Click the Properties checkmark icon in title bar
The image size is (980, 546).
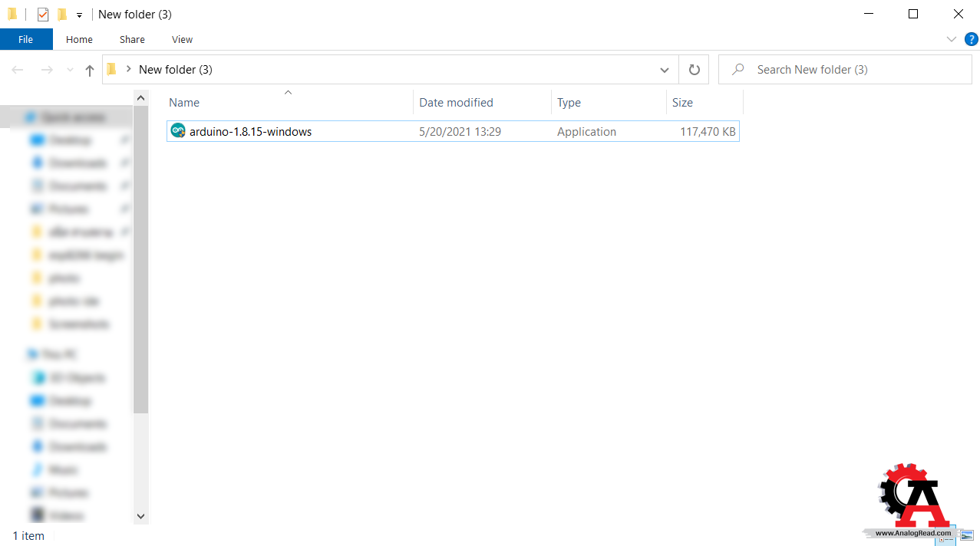pyautogui.click(x=43, y=15)
